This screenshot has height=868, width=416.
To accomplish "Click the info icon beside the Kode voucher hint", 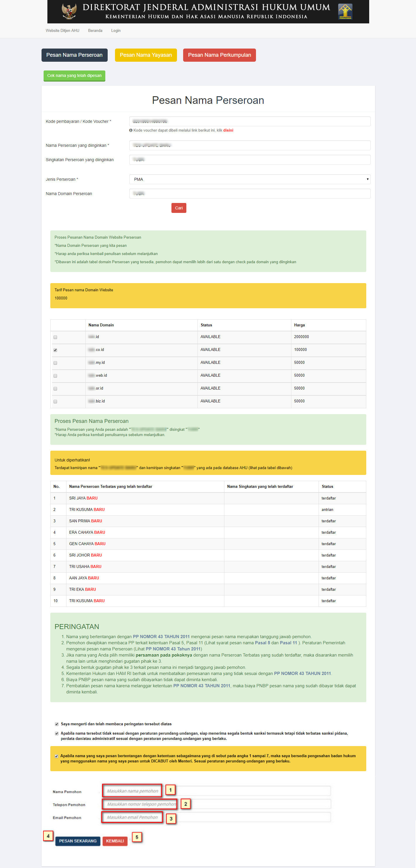I will point(131,130).
